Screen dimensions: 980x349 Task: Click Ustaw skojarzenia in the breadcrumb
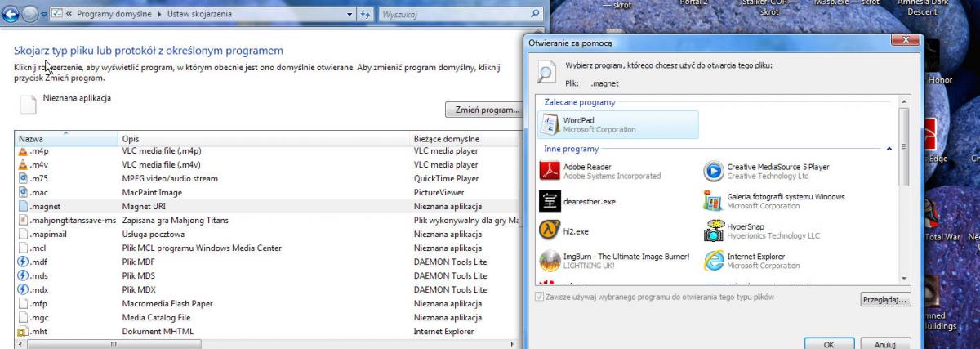tap(200, 15)
